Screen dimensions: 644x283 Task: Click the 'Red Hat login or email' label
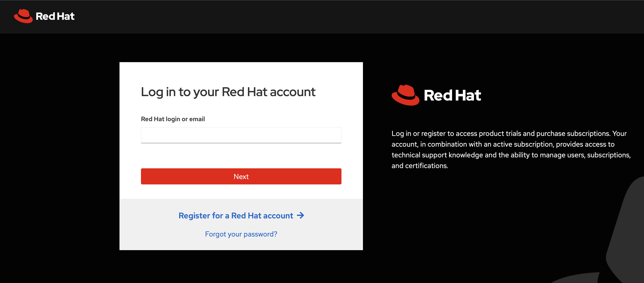point(173,119)
